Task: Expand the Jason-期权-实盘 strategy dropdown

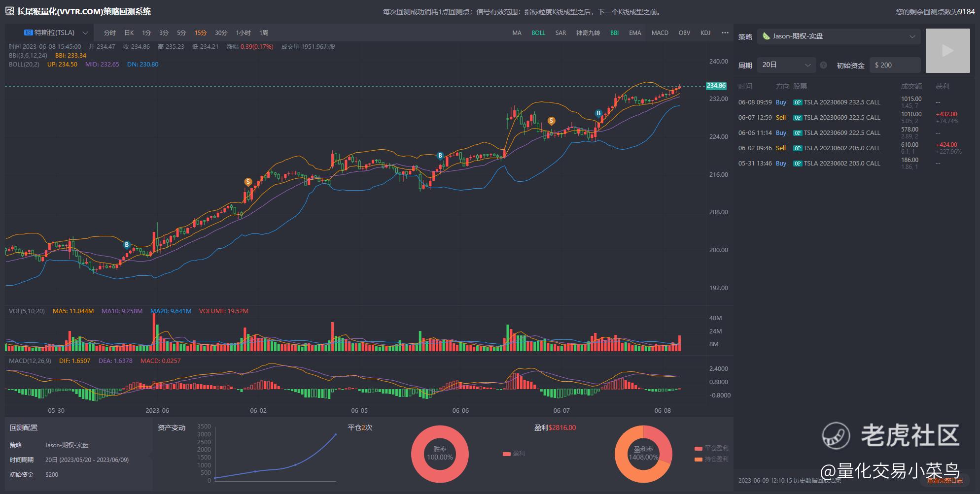Action: (x=839, y=36)
